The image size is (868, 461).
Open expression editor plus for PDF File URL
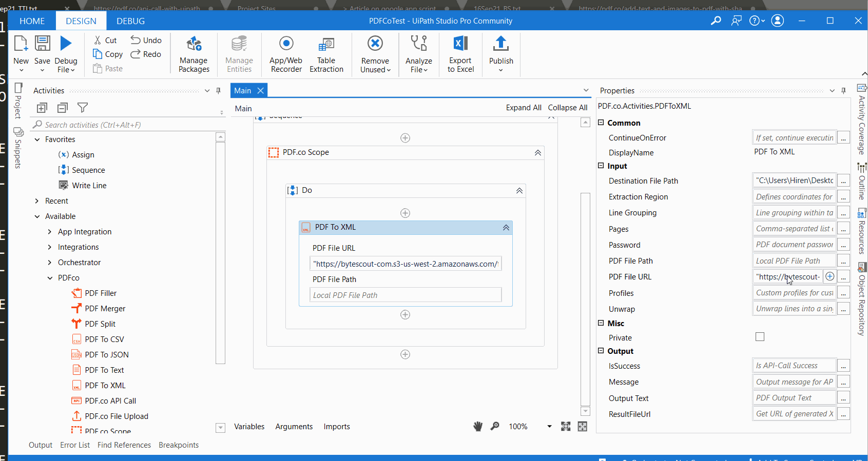[830, 276]
